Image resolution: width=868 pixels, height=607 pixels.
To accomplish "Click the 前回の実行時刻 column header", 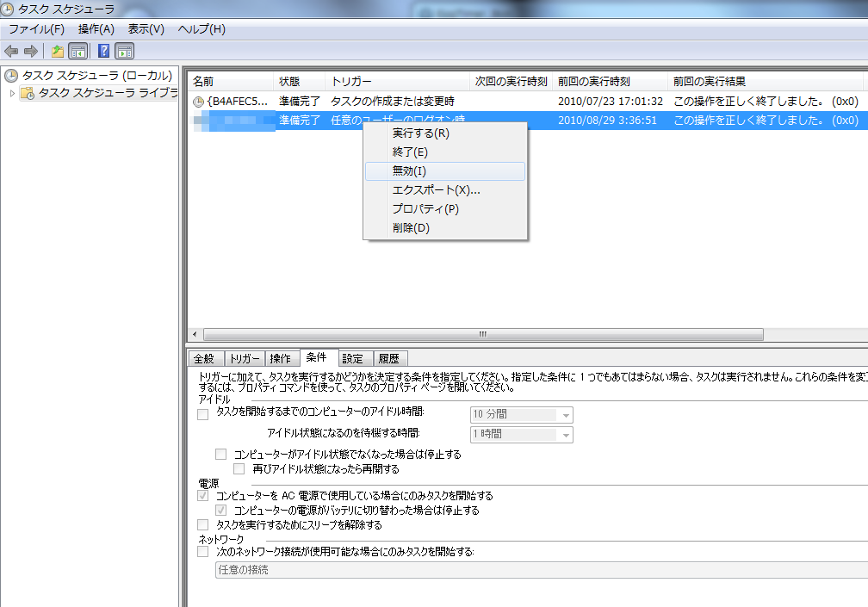I will 593,82.
